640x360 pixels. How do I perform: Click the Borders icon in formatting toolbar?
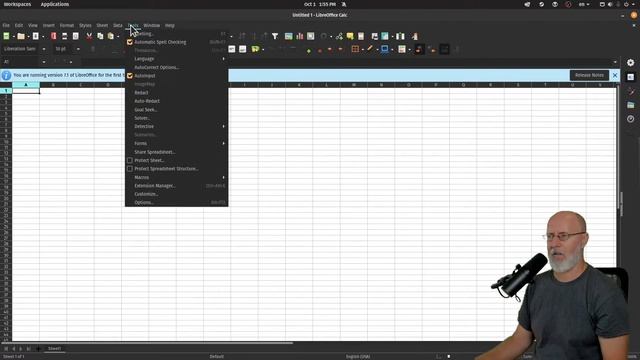pyautogui.click(x=355, y=49)
